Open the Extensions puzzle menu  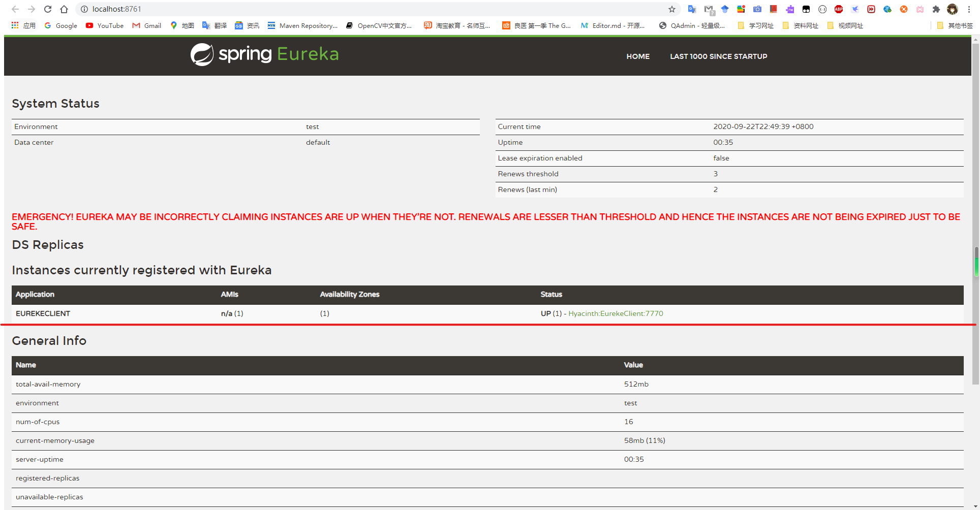pos(936,9)
